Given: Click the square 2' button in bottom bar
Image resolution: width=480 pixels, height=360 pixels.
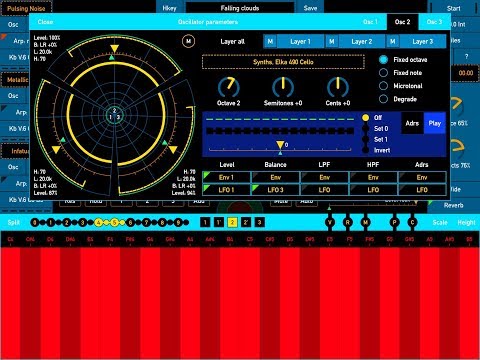Looking at the screenshot, I should (246, 222).
